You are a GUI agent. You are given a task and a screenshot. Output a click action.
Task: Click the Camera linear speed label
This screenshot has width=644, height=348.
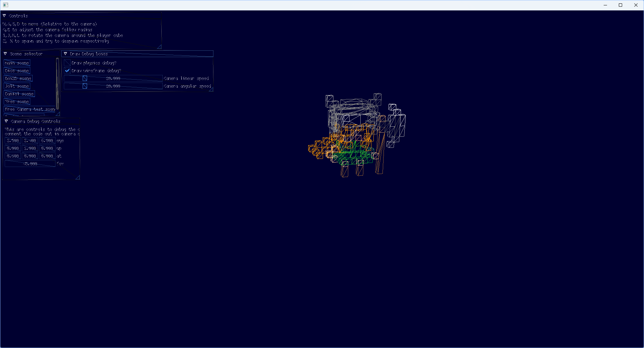[x=186, y=78]
